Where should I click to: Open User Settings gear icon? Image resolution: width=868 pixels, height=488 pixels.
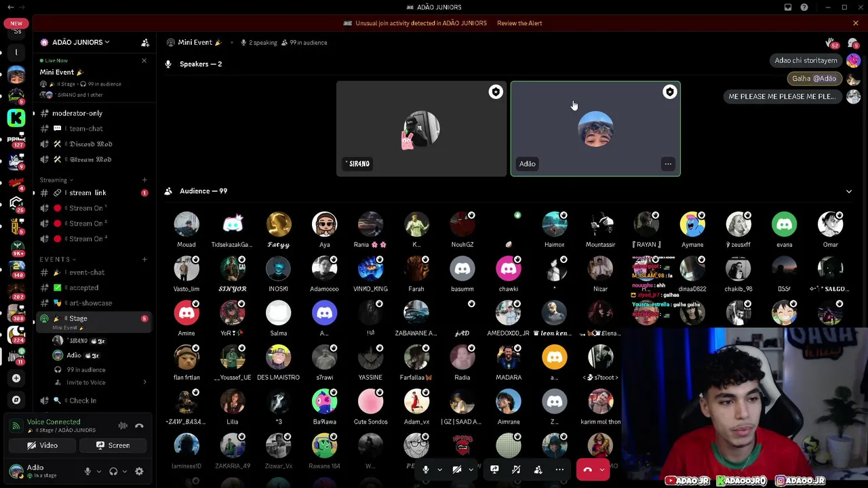(139, 471)
